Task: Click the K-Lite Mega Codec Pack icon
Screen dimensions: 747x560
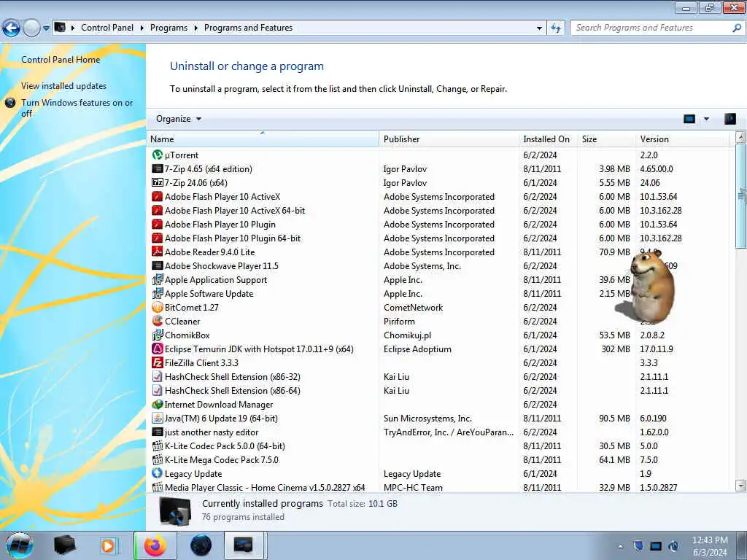Action: (x=158, y=459)
